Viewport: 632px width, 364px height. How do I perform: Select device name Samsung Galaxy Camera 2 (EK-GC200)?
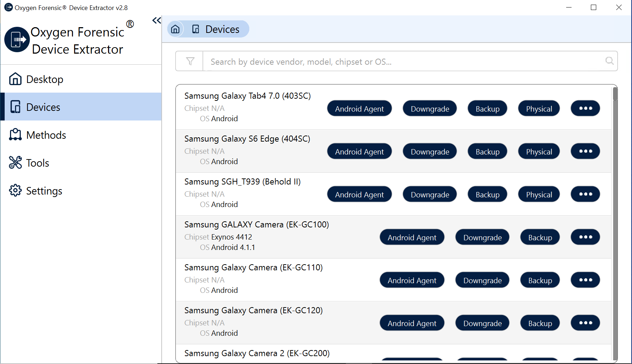click(x=257, y=353)
